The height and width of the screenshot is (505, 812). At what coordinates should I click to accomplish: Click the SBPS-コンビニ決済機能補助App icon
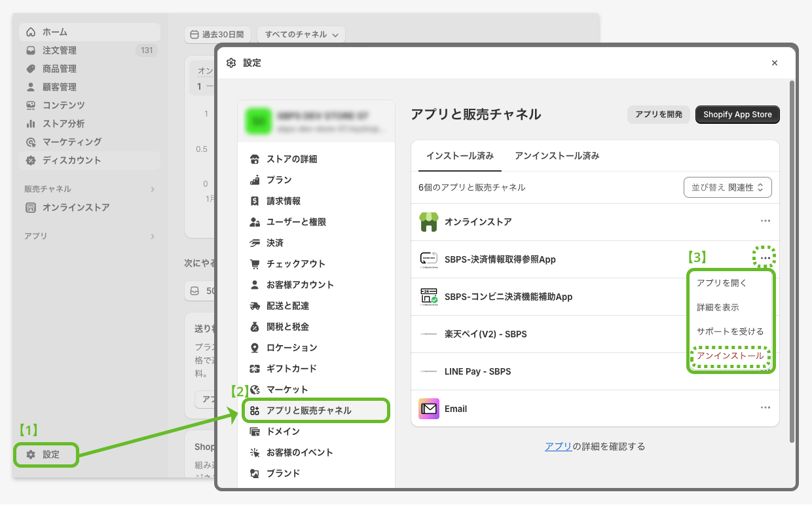click(429, 297)
